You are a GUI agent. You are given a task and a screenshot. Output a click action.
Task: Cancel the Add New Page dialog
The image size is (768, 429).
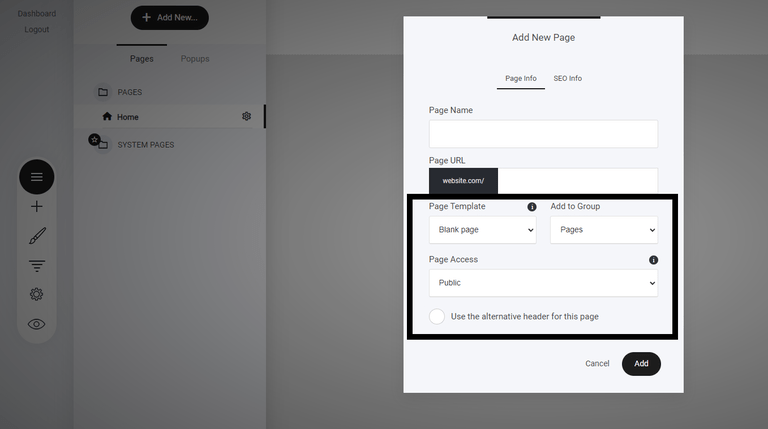point(597,364)
